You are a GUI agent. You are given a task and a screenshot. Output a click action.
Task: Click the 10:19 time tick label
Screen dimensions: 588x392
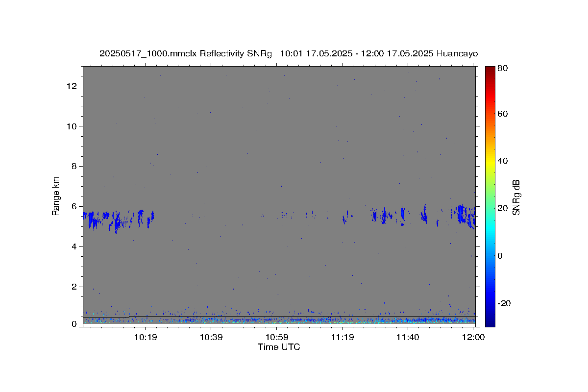coord(146,337)
